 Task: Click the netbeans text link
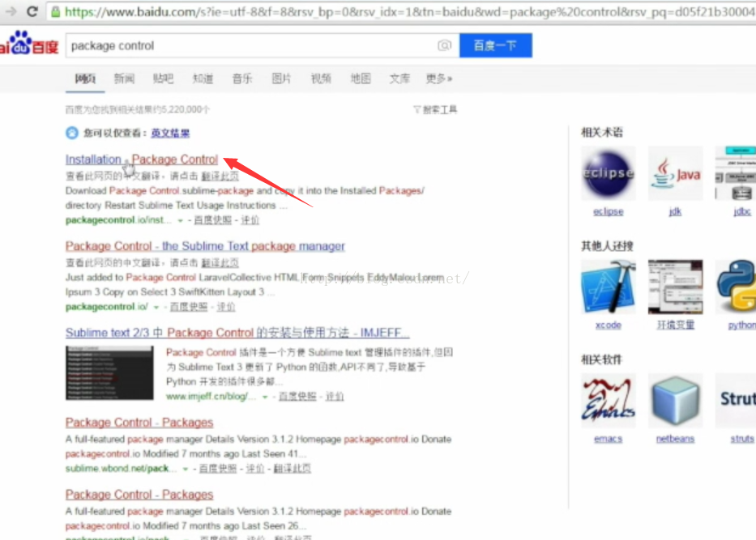(x=676, y=439)
